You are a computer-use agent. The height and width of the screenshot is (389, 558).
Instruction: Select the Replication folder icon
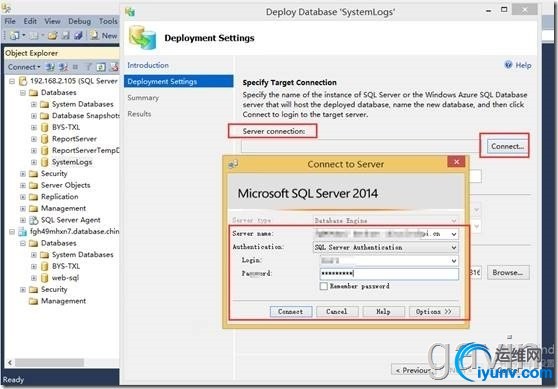pos(33,197)
